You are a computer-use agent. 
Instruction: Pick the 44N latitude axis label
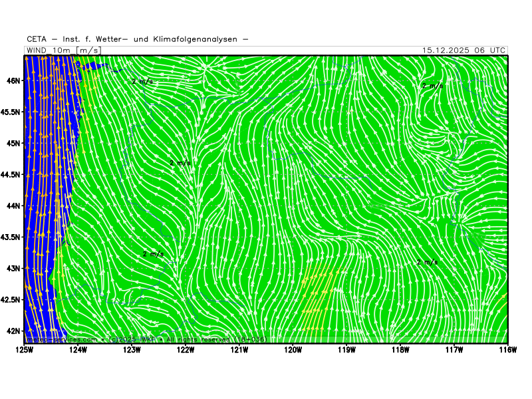[x=13, y=205]
